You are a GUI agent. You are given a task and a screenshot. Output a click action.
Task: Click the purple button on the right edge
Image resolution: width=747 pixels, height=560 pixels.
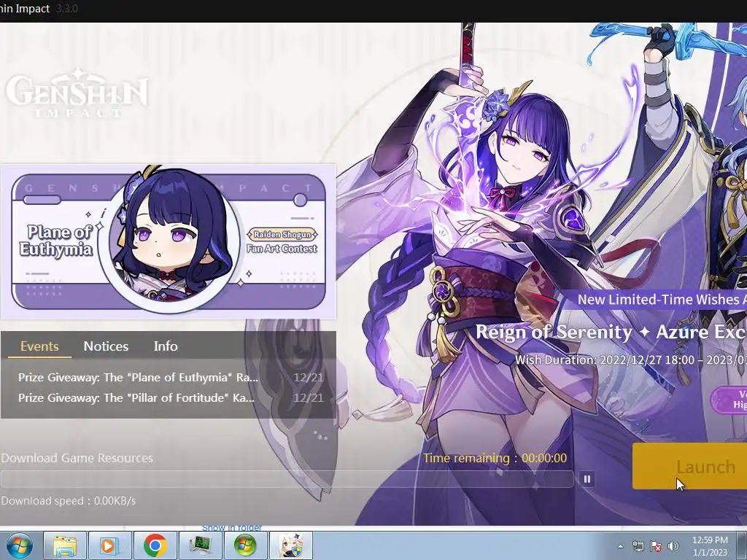click(x=729, y=399)
